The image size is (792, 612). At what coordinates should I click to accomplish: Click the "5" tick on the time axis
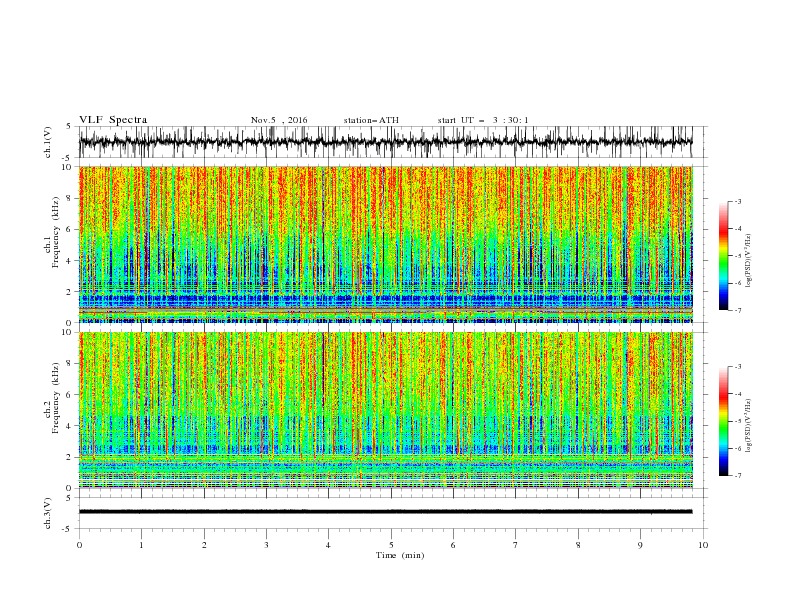pos(391,545)
